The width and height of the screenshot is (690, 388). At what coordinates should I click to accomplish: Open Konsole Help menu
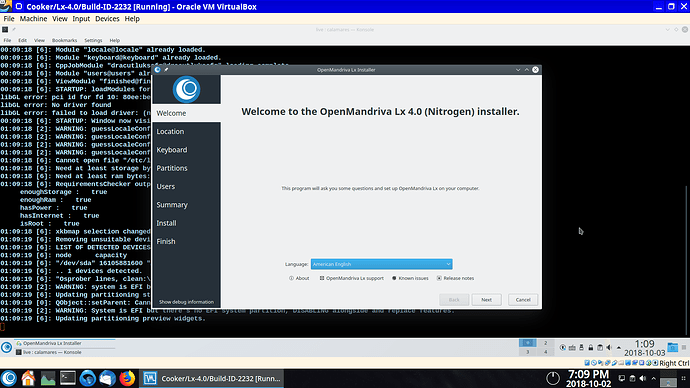tap(114, 40)
